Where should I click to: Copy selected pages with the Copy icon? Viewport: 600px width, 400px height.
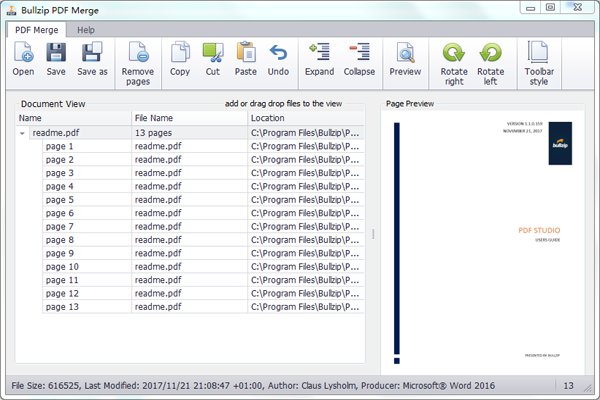pos(180,59)
